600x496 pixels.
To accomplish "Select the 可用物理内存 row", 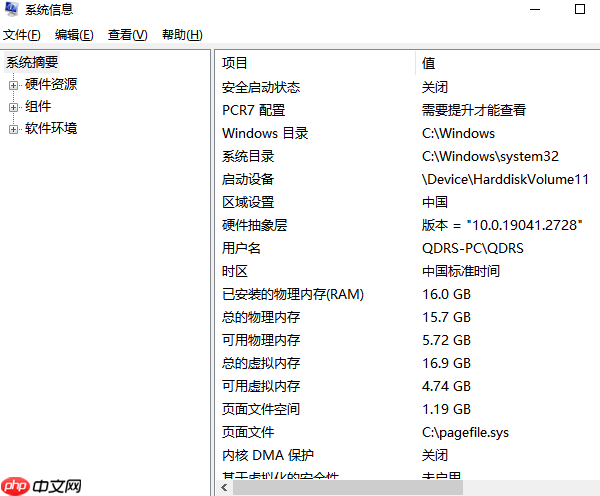I will point(409,340).
